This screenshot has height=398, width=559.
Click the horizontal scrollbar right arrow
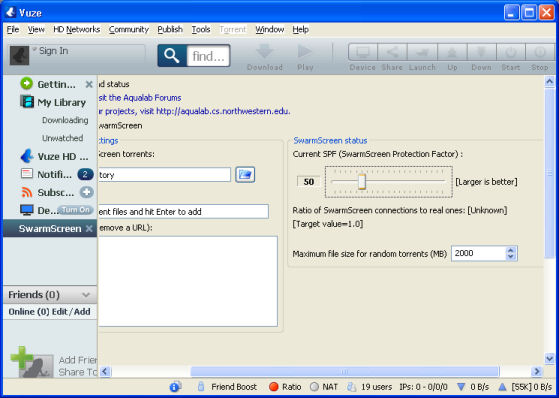point(536,372)
